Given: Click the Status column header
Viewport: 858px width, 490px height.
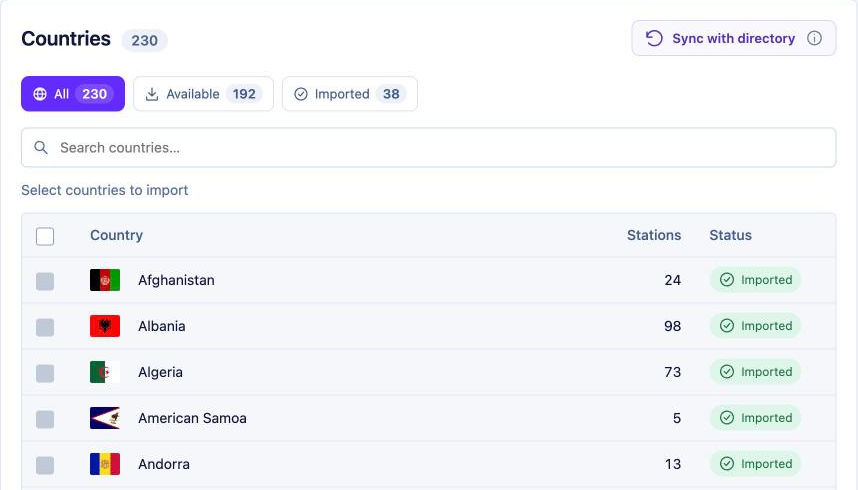Looking at the screenshot, I should [x=731, y=235].
